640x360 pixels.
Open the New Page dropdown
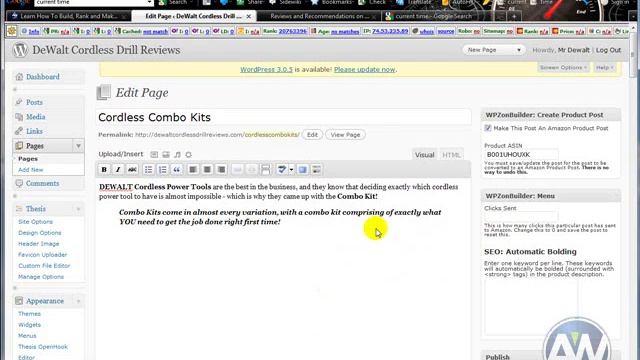[x=493, y=50]
